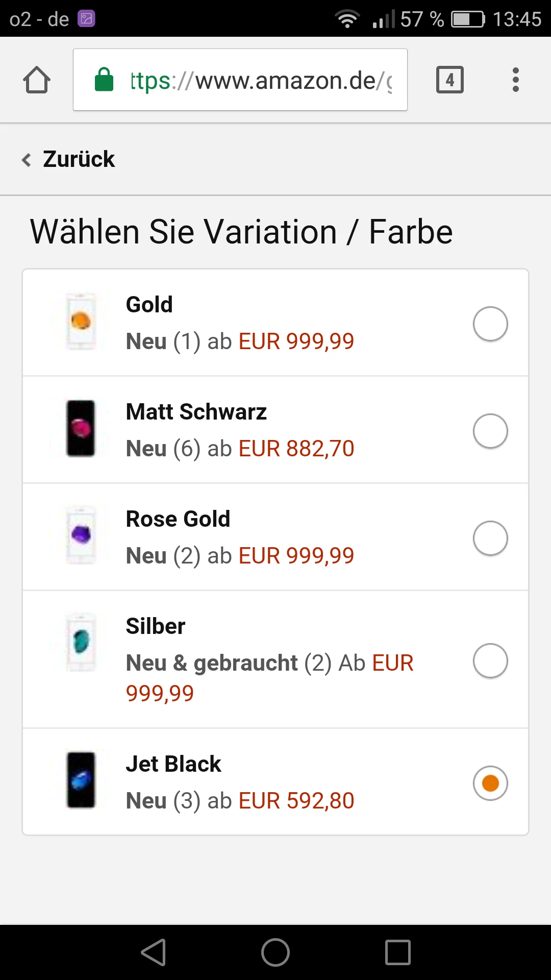This screenshot has height=980, width=551.
Task: Open the browser three-dot menu
Action: pyautogui.click(x=516, y=80)
